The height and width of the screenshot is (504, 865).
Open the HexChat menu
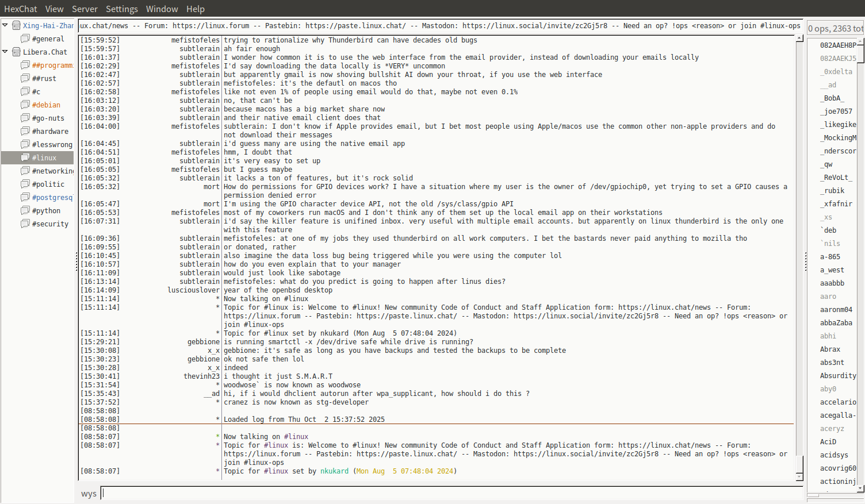pyautogui.click(x=20, y=9)
